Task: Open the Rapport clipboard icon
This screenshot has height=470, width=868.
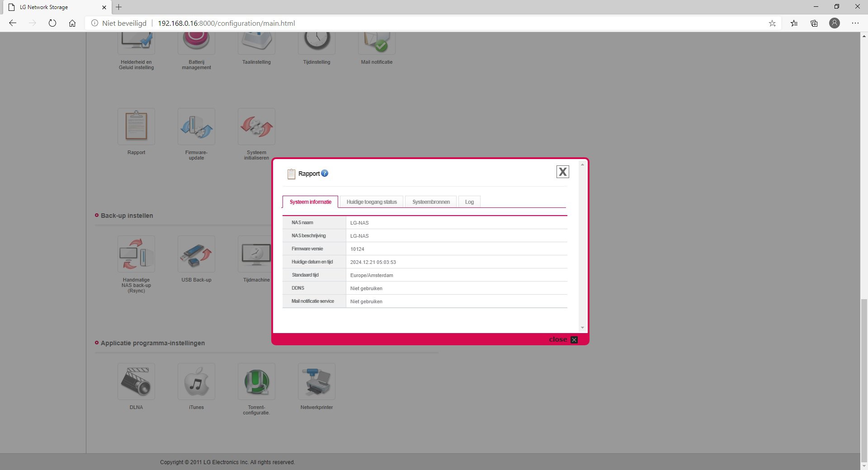Action: 136,127
